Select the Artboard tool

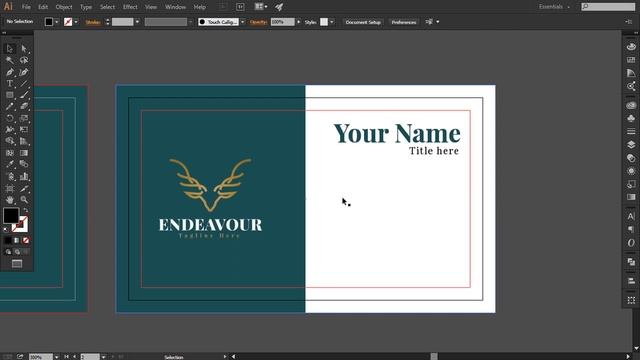[x=10, y=188]
